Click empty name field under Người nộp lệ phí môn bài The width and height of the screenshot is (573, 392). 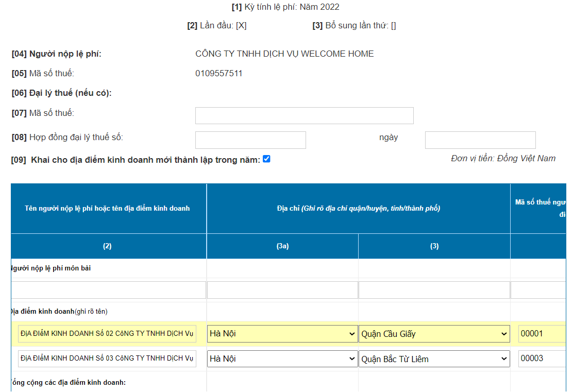pyautogui.click(x=108, y=290)
